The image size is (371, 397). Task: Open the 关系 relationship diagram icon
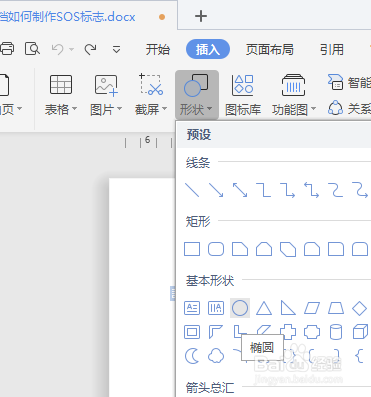tap(335, 108)
